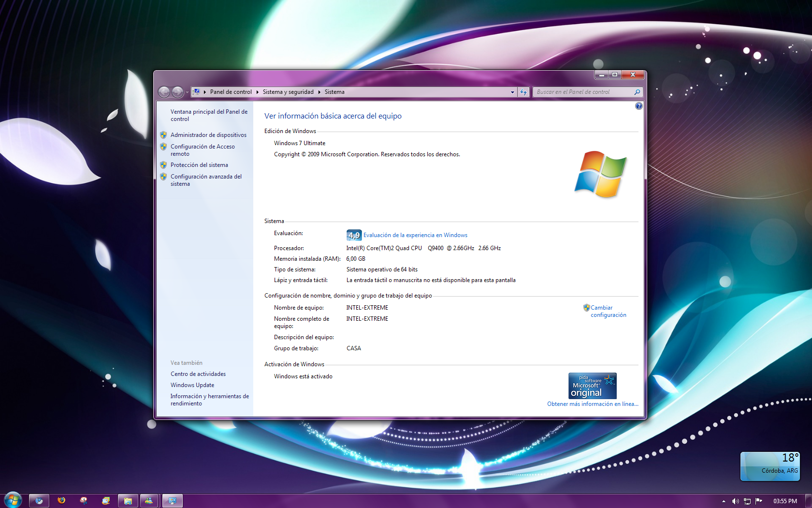The image size is (812, 508).
Task: Open the network tray icon
Action: click(x=747, y=501)
